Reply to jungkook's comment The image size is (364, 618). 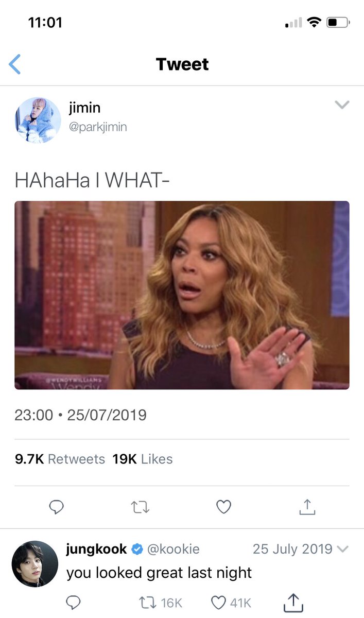(74, 602)
